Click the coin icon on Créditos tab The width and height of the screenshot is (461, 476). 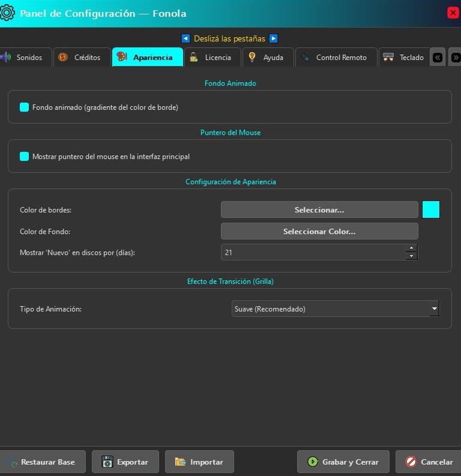(63, 57)
